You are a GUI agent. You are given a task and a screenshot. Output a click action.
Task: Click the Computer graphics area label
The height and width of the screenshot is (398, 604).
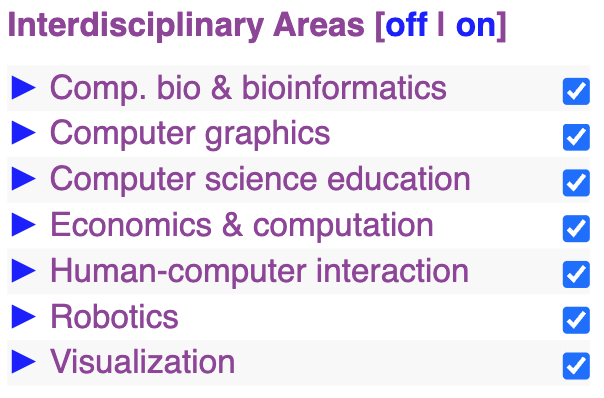(190, 133)
